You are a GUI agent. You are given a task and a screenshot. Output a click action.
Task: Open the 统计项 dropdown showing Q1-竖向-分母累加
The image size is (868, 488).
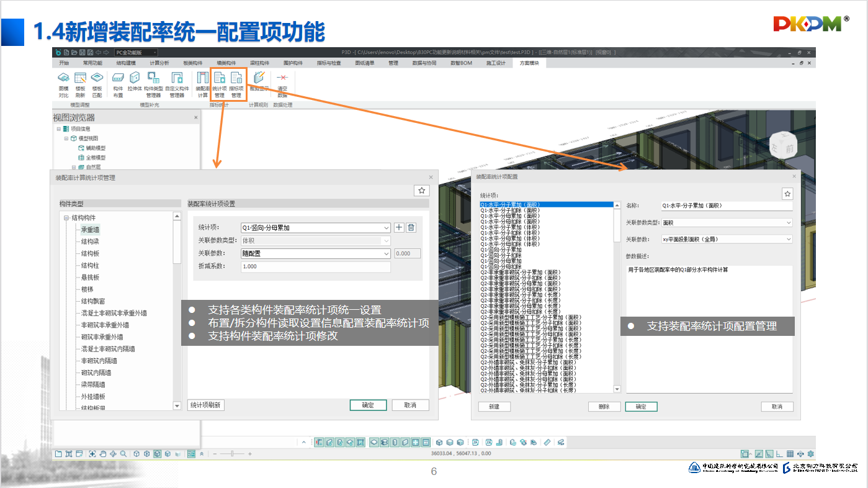tap(387, 228)
